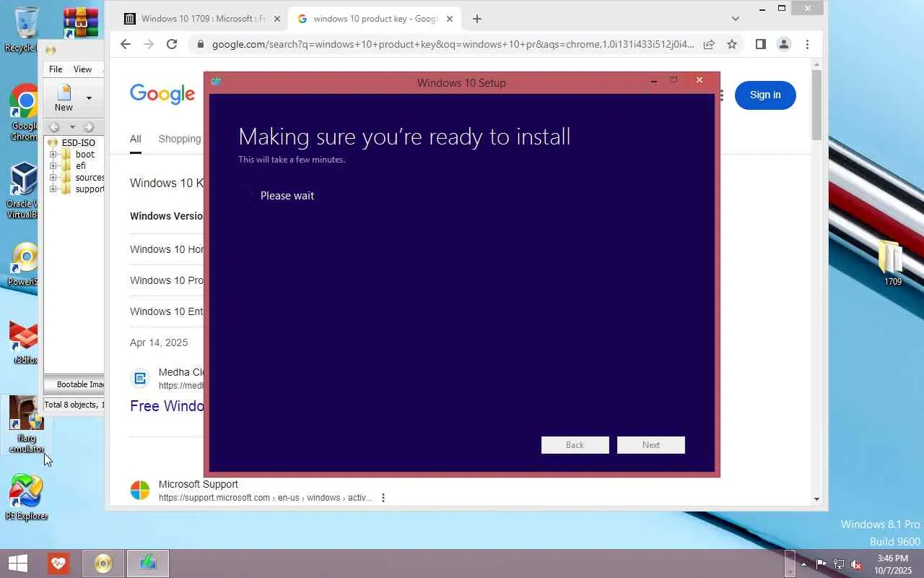Click the muted volume tray icon

pos(856,564)
